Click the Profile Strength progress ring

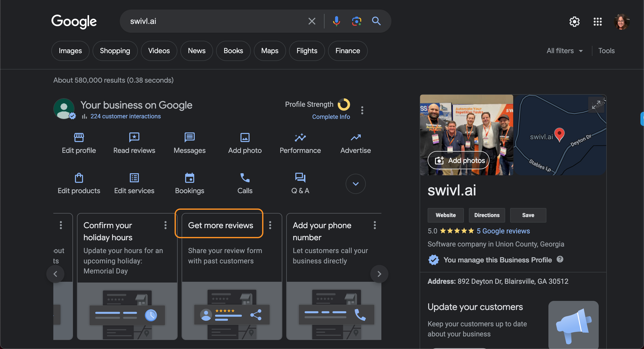pos(344,104)
